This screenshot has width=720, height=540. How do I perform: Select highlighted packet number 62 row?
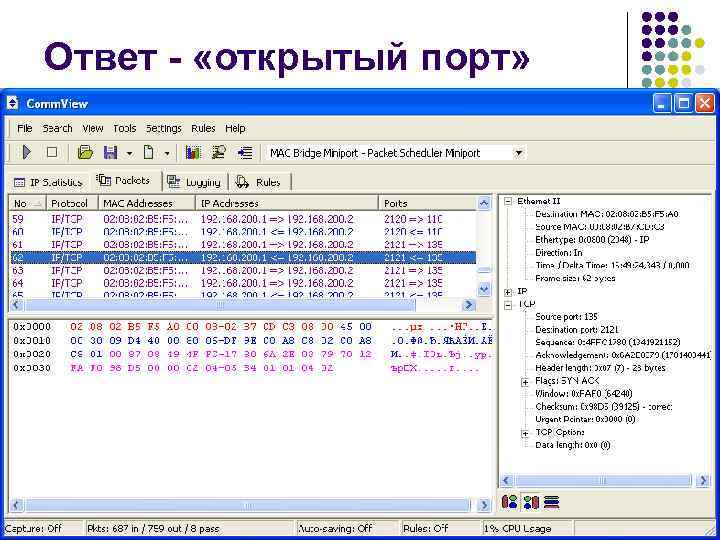coord(243,258)
